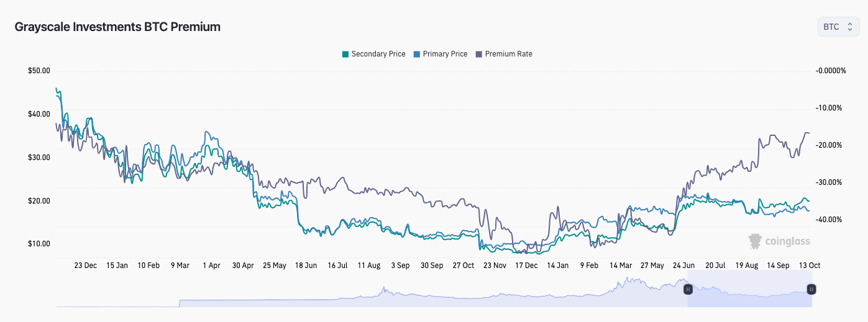Click the right range slider handle
The width and height of the screenshot is (868, 322).
pyautogui.click(x=811, y=289)
